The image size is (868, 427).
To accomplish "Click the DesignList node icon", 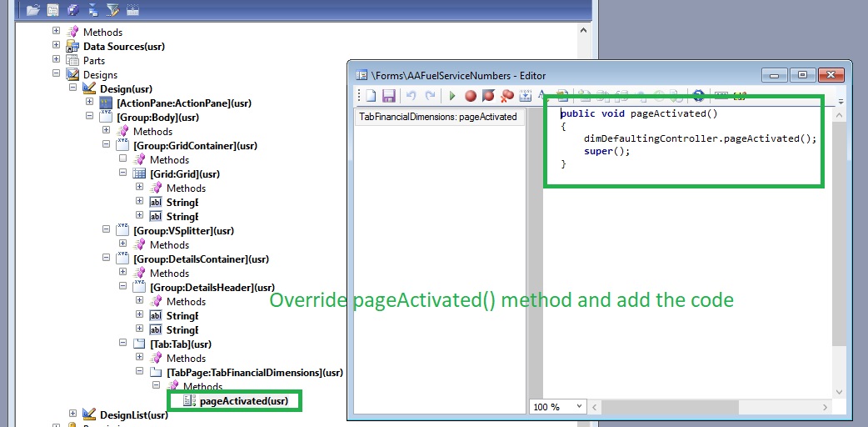I will [x=89, y=414].
